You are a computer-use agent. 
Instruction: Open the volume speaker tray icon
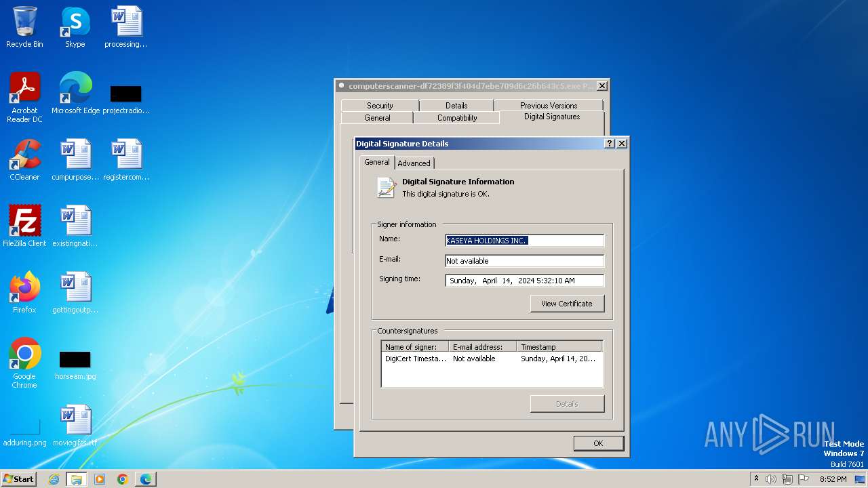coord(770,479)
